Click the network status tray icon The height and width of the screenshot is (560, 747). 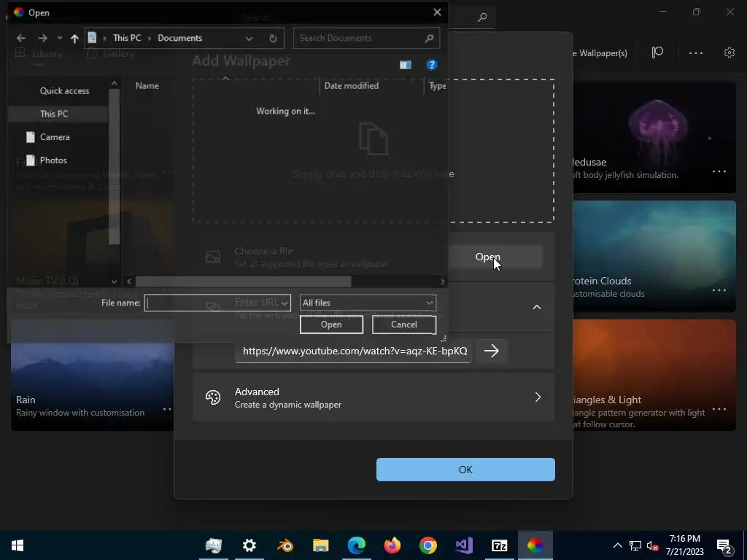[x=635, y=545]
